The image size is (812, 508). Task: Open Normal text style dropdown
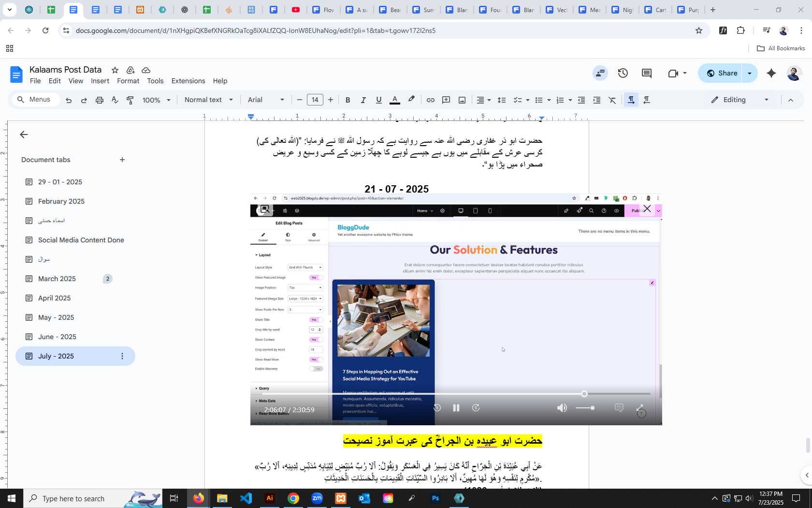click(209, 100)
